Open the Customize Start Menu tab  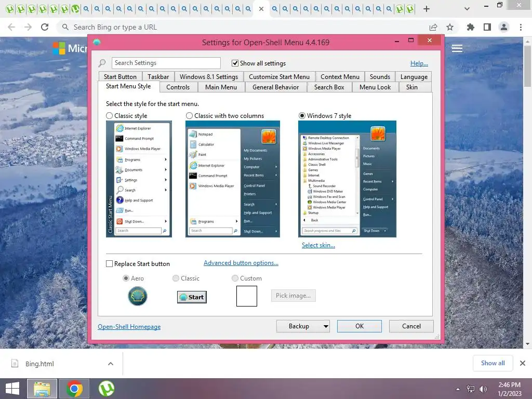(279, 77)
